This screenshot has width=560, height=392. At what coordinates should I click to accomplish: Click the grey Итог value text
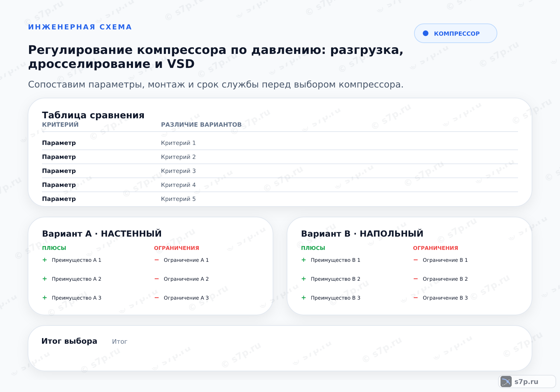click(x=120, y=342)
